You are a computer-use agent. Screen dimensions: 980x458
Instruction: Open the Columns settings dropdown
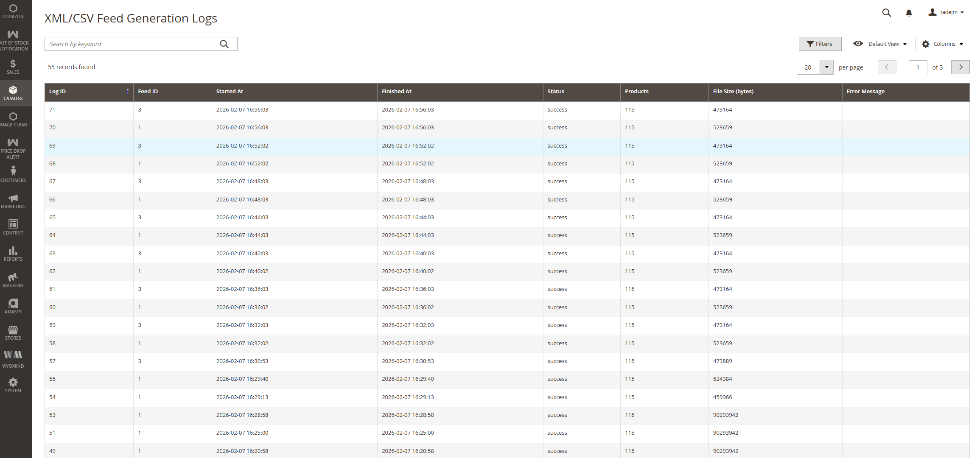944,44
